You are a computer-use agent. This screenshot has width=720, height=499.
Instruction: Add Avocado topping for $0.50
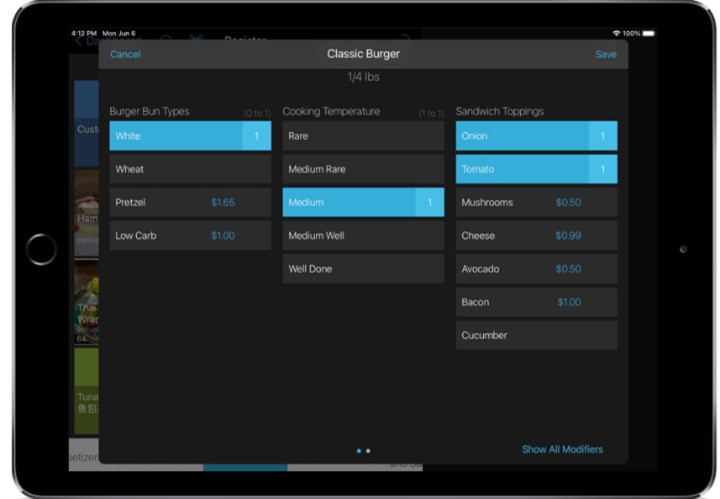click(536, 269)
